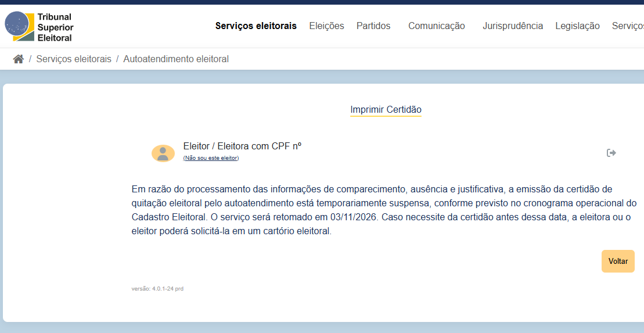Click the Voltar button
This screenshot has height=333, width=644.
(618, 261)
